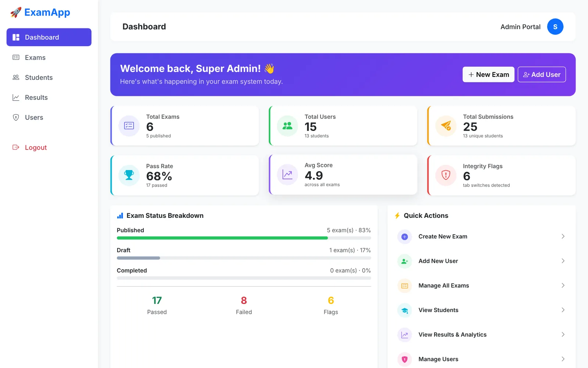This screenshot has height=368, width=588.
Task: Open the Dashboard sidebar item
Action: [x=49, y=37]
